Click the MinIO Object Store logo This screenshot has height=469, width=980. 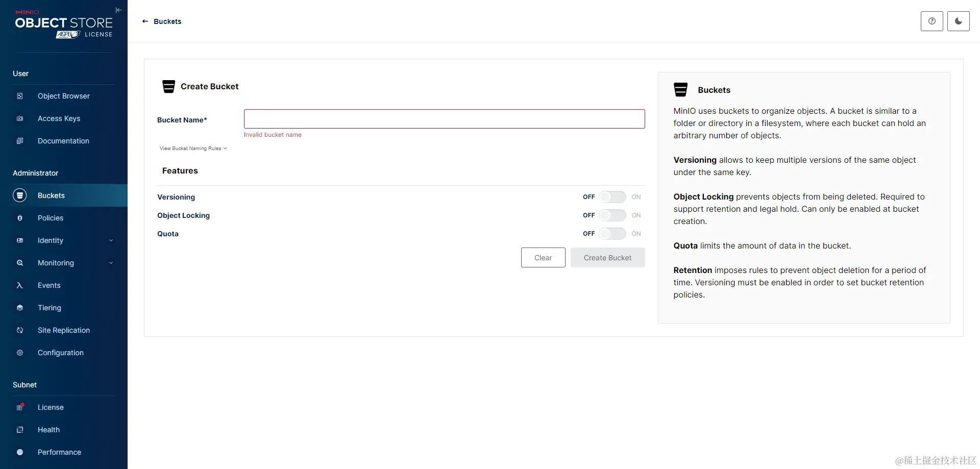pos(64,24)
